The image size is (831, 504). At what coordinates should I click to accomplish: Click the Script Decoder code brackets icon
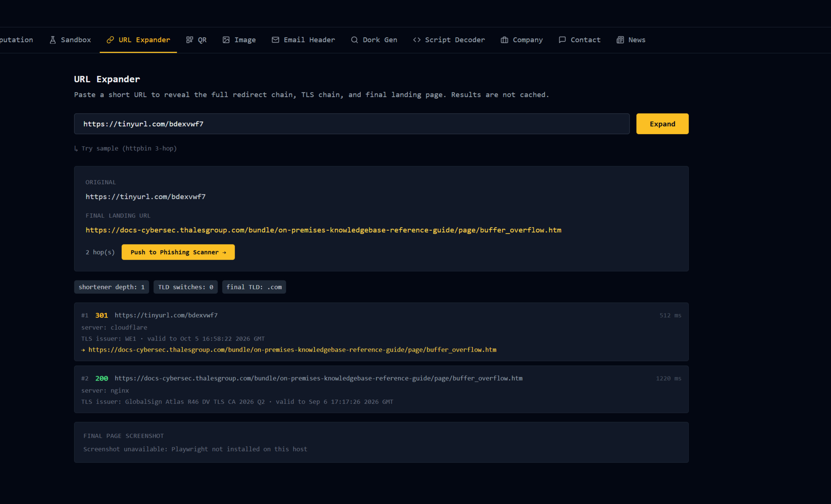417,40
